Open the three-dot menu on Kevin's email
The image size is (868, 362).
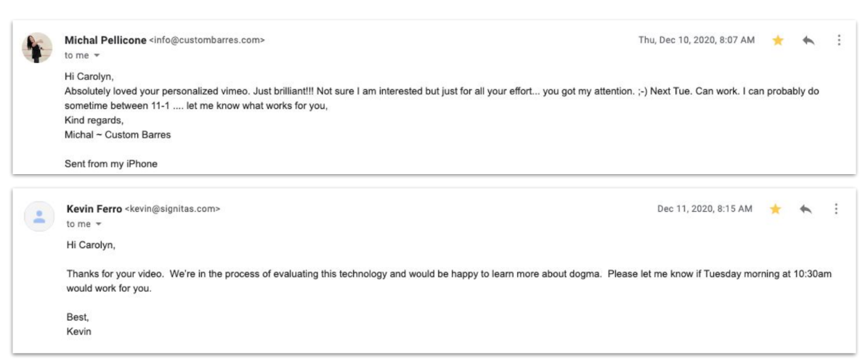[836, 209]
